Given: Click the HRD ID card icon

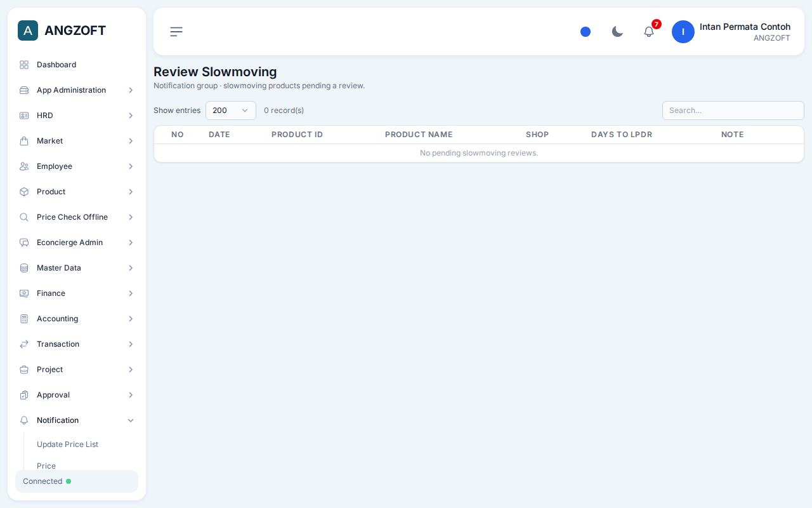Looking at the screenshot, I should pyautogui.click(x=24, y=116).
